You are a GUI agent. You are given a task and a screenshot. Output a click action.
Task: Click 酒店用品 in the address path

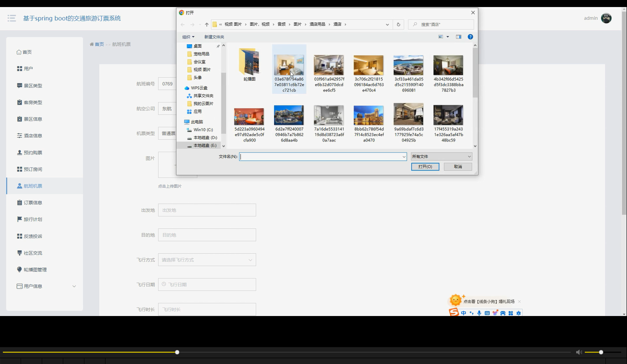click(318, 24)
